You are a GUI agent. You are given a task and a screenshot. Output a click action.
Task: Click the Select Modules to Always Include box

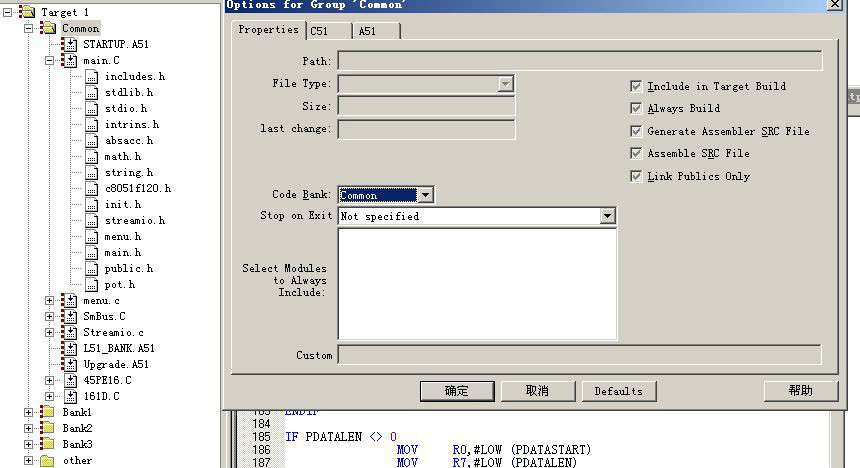477,284
